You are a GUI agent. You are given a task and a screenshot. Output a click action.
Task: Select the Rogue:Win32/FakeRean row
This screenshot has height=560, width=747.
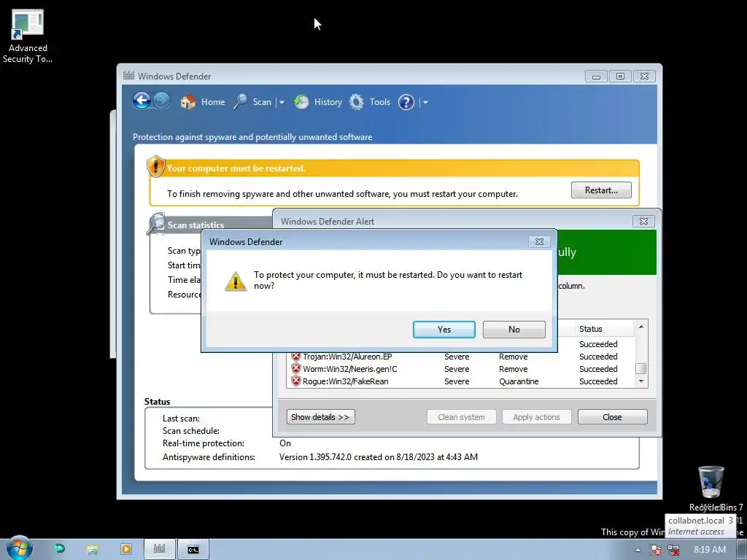[x=460, y=381]
